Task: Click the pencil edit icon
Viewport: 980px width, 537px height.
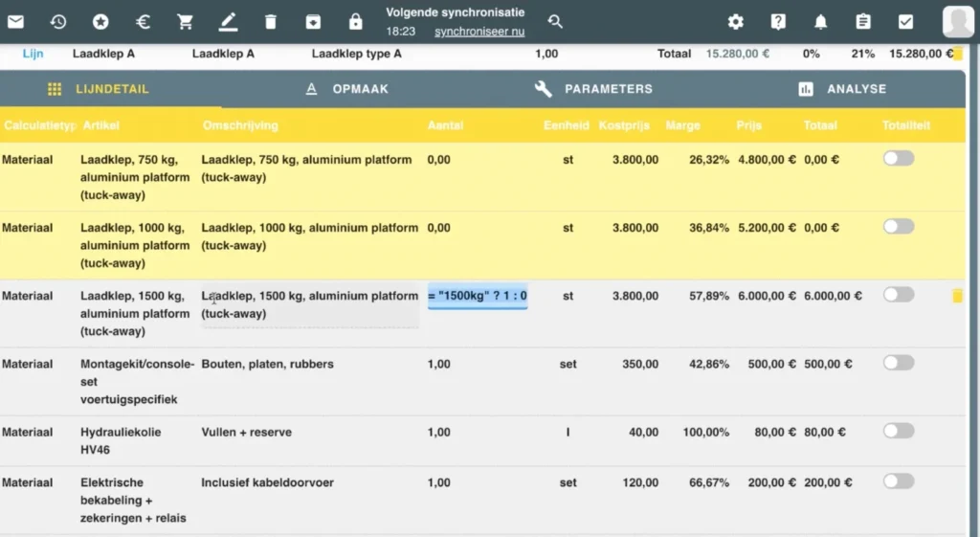Action: (228, 22)
